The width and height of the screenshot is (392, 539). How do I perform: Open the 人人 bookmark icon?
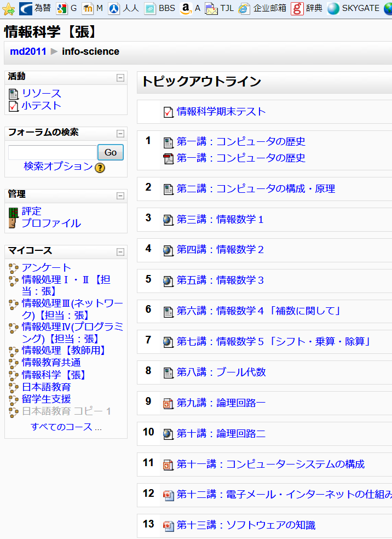pyautogui.click(x=114, y=8)
